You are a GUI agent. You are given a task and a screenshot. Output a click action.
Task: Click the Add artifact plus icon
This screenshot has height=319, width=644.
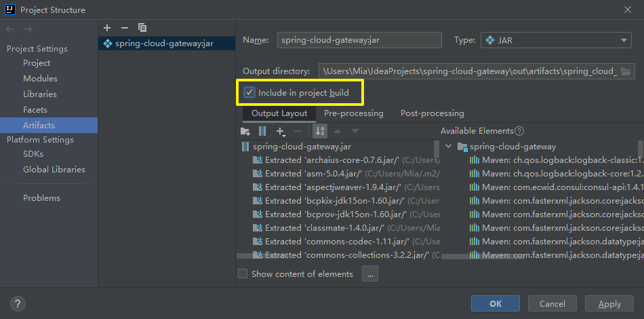click(x=107, y=28)
